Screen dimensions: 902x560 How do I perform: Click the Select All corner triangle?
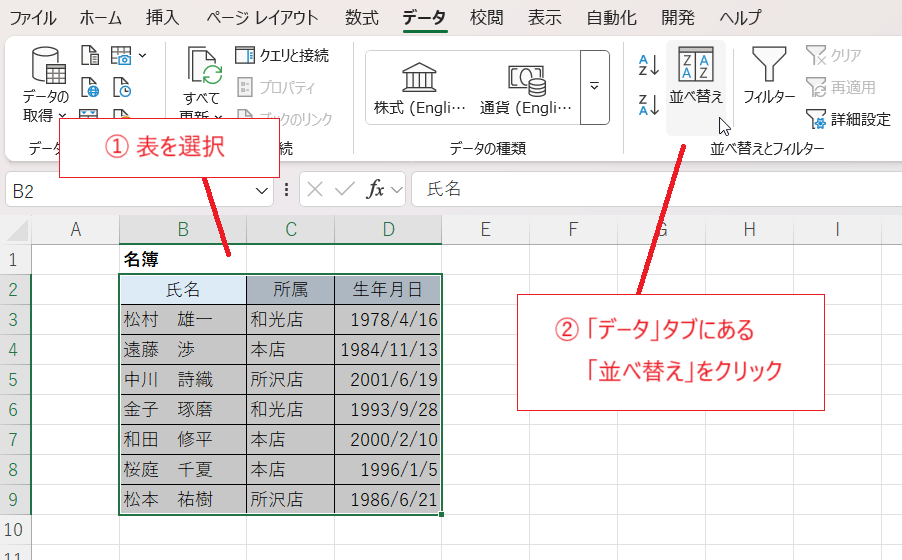tap(17, 230)
